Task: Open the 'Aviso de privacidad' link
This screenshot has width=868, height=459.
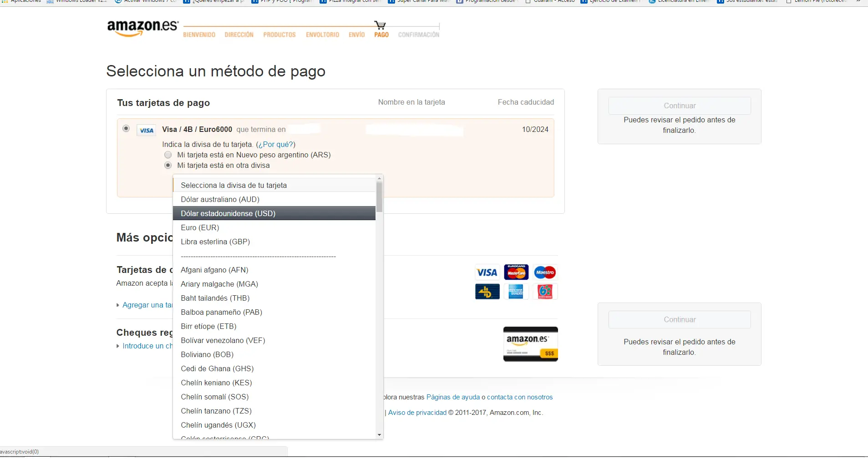Action: click(x=417, y=413)
